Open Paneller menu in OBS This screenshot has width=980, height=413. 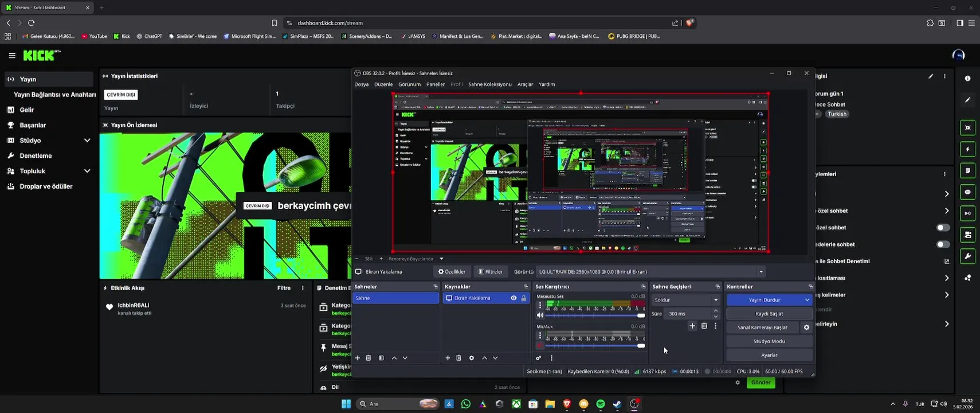click(x=436, y=84)
